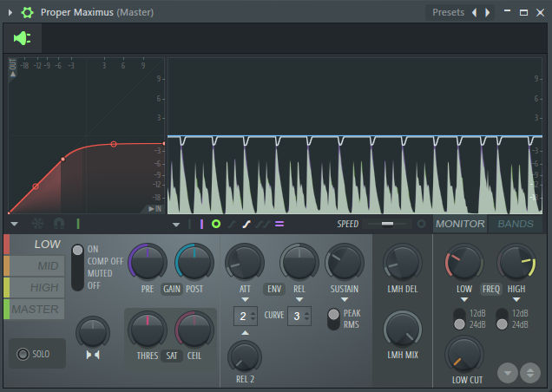Click the POST gain knob
This screenshot has height=392, width=552.
194,262
